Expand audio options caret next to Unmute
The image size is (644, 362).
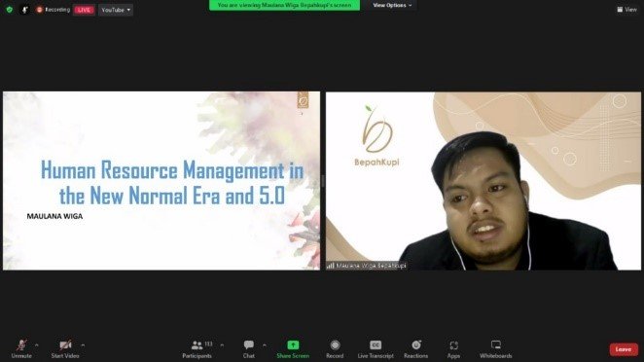point(37,345)
